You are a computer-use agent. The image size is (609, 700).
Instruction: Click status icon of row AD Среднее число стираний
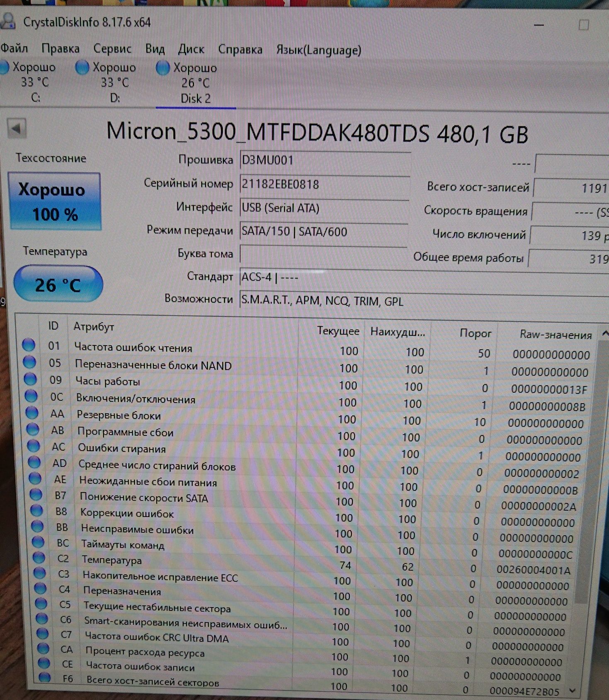point(34,462)
